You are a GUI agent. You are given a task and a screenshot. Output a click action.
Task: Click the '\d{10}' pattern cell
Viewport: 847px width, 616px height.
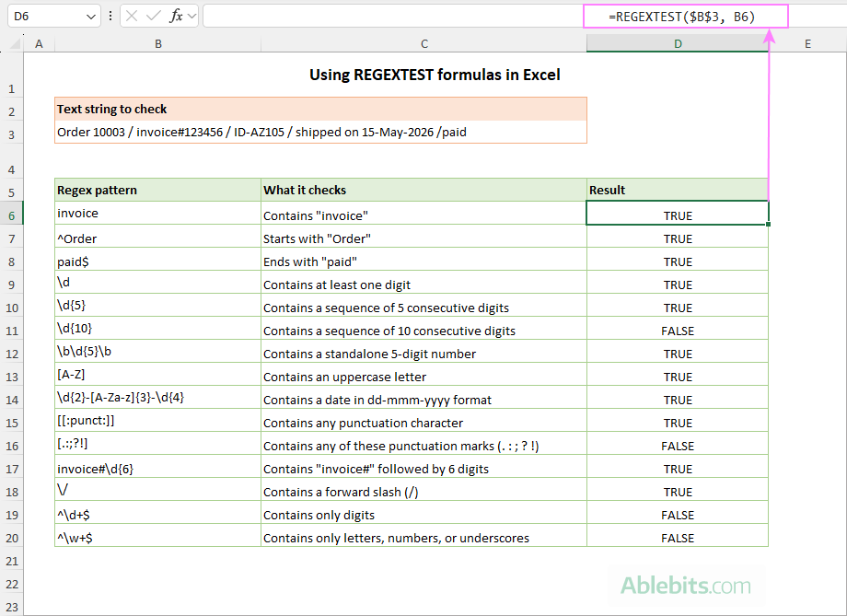click(x=157, y=329)
